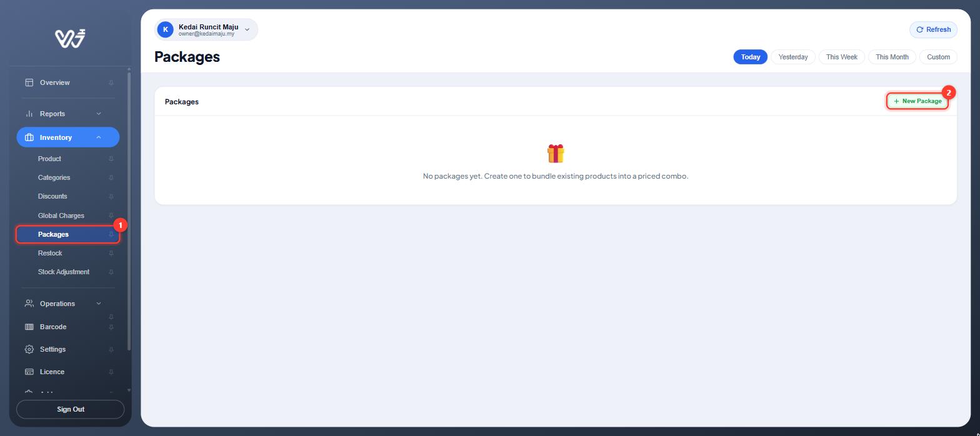Screen dimensions: 980x436
Task: Filter by This Week
Action: [x=841, y=57]
